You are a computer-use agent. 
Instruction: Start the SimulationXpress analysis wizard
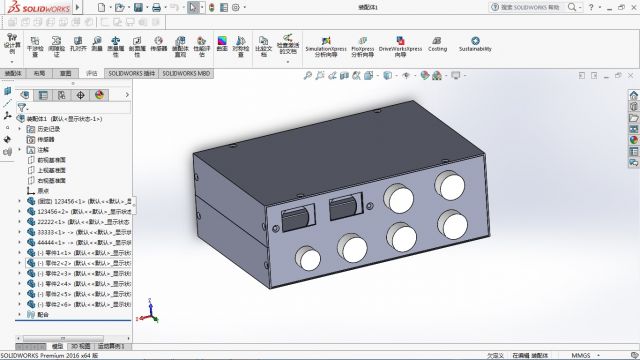tap(326, 47)
